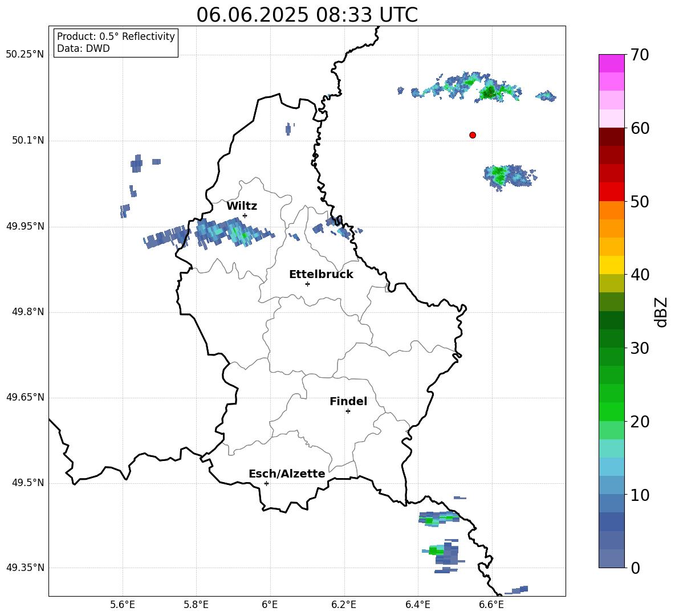Click the 49.95°N latitude label

pos(25,226)
